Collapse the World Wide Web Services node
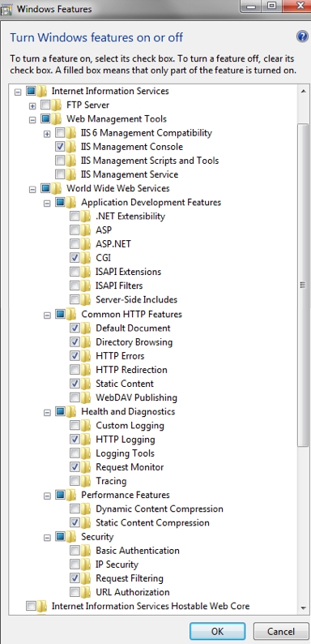The width and height of the screenshot is (311, 644). point(32,190)
